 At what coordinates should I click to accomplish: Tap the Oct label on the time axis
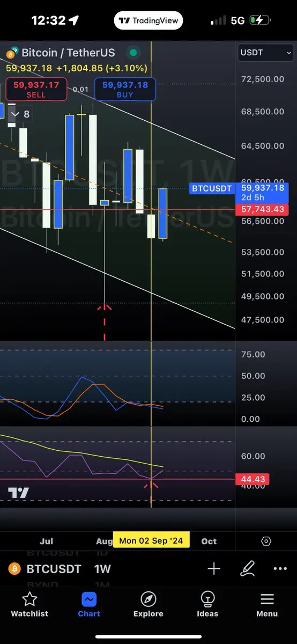click(x=209, y=541)
